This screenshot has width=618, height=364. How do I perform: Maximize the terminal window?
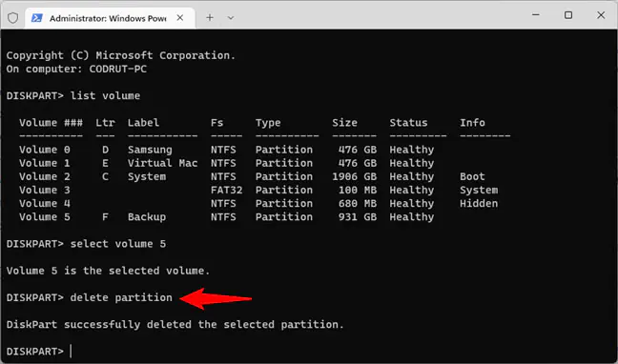[568, 15]
